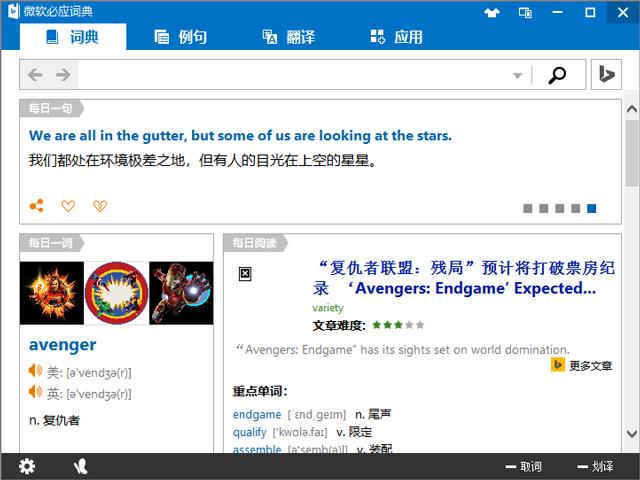This screenshot has width=640, height=480.
Task: Switch to the 翻译 tab
Action: point(289,37)
